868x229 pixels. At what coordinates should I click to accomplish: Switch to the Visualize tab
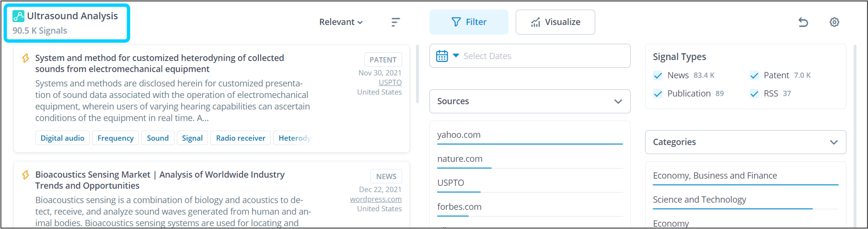coord(555,22)
